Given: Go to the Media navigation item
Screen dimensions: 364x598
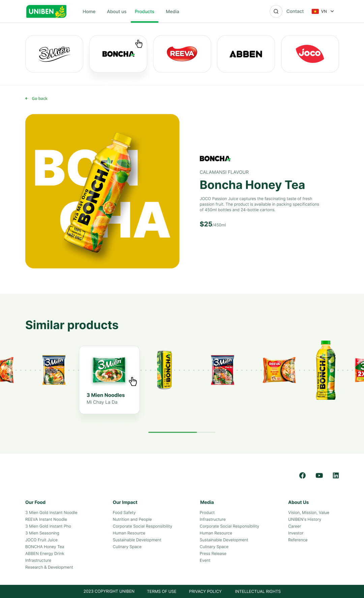Looking at the screenshot, I should [172, 11].
